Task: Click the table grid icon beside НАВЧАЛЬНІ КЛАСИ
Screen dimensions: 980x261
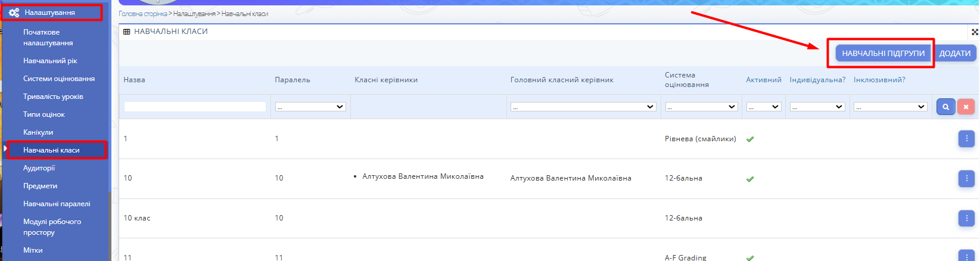Action: (x=126, y=32)
